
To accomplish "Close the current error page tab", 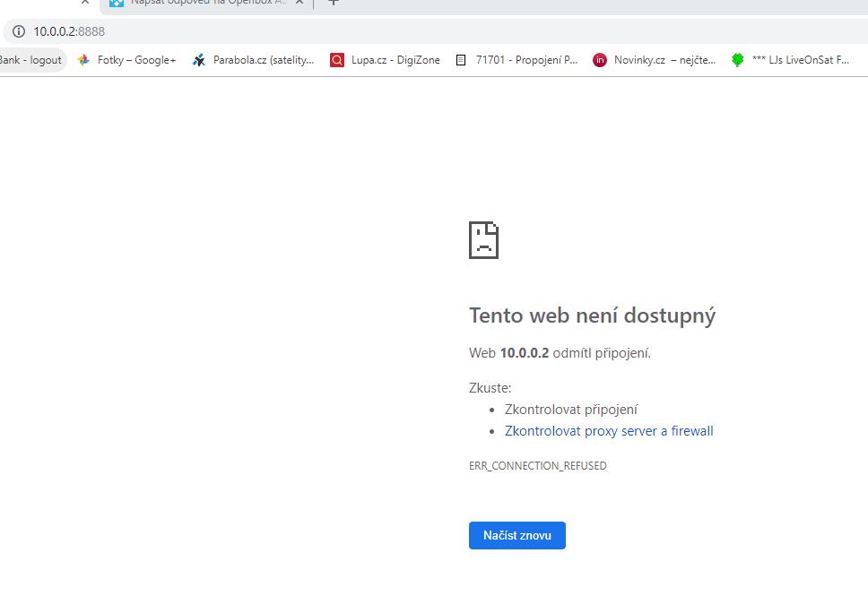I will (x=85, y=3).
